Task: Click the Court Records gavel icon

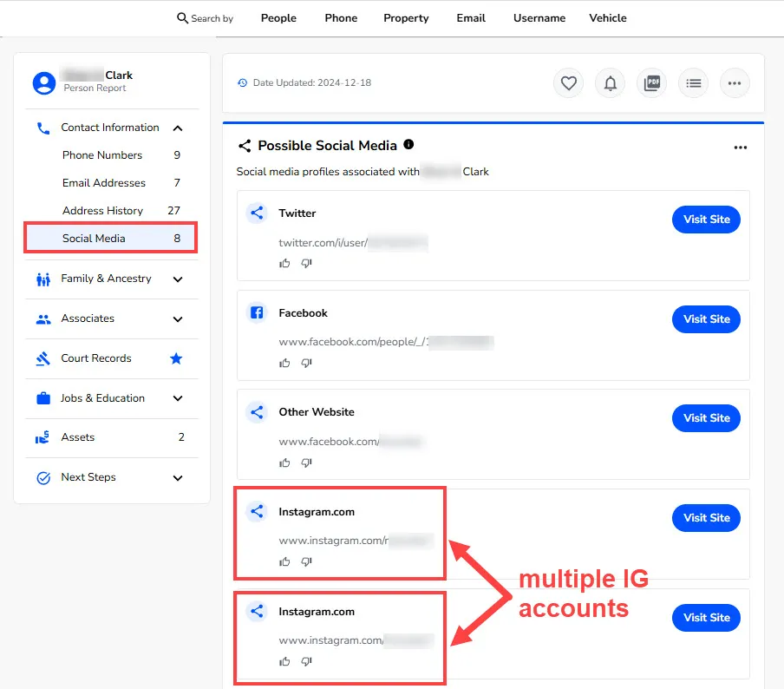Action: tap(43, 358)
